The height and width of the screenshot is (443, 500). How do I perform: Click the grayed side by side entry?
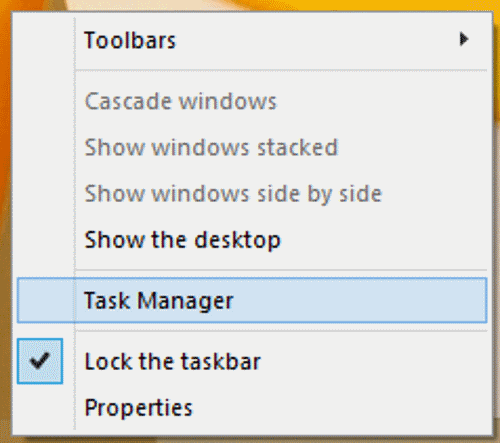click(233, 194)
